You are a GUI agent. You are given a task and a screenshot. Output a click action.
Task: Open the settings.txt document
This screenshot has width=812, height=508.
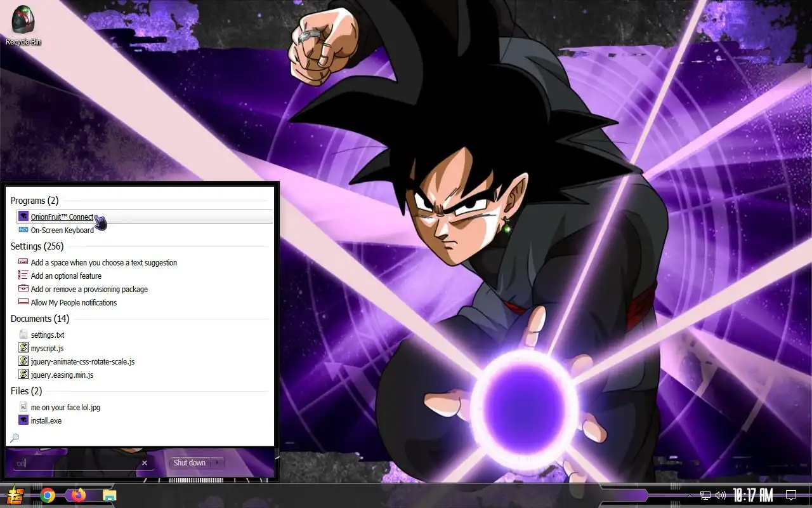[x=48, y=335]
